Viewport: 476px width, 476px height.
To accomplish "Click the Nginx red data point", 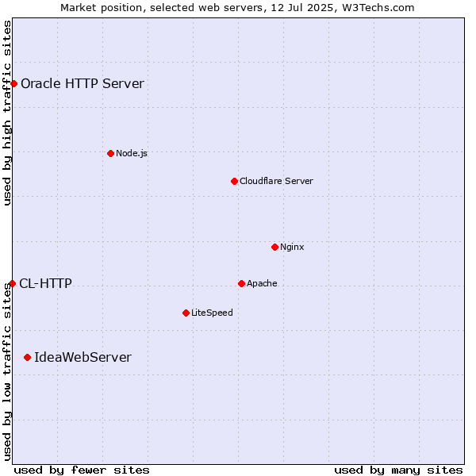I will (274, 247).
